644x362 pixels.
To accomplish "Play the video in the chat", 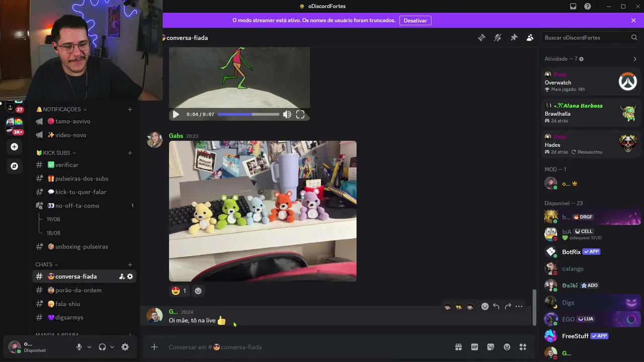I will coord(176,115).
